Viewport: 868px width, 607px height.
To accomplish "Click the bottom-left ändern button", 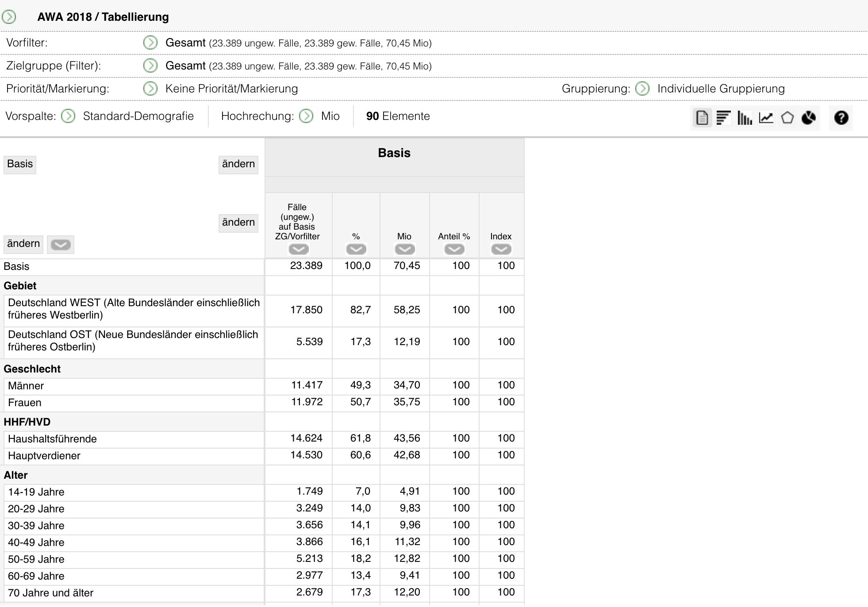I will pyautogui.click(x=23, y=244).
